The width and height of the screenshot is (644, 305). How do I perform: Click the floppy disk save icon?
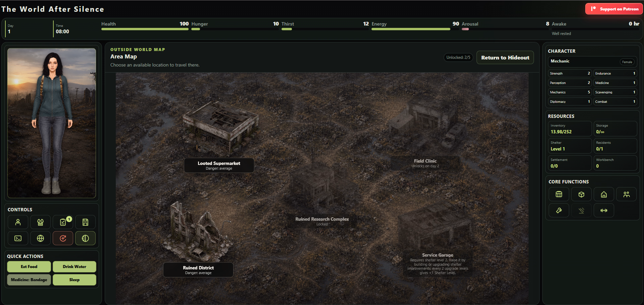[x=85, y=222]
